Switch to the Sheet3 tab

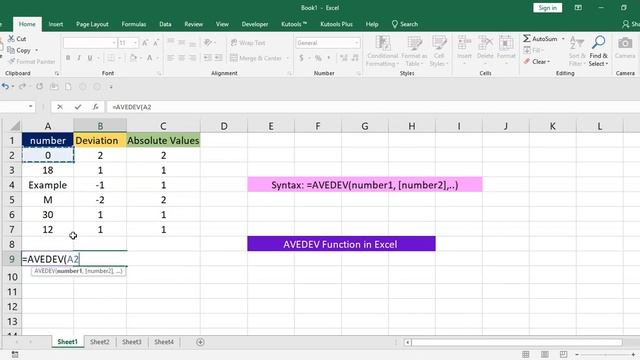click(x=131, y=342)
